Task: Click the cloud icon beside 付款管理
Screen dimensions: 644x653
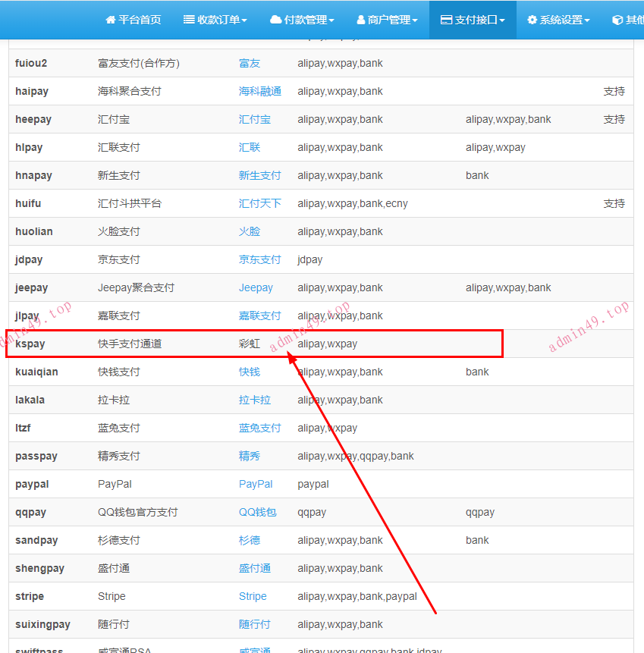Action: click(x=275, y=20)
